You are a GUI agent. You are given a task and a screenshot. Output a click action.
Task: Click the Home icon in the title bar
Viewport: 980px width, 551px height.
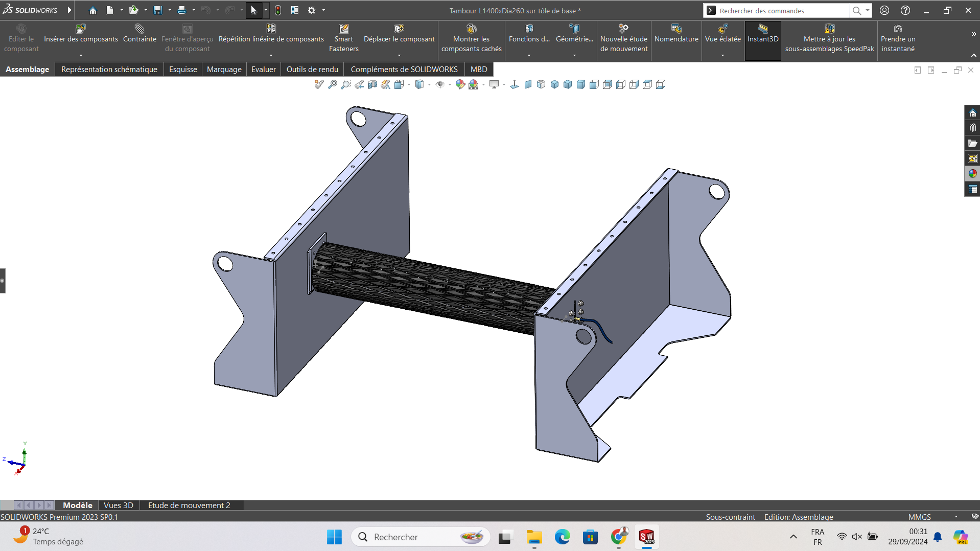(92, 10)
